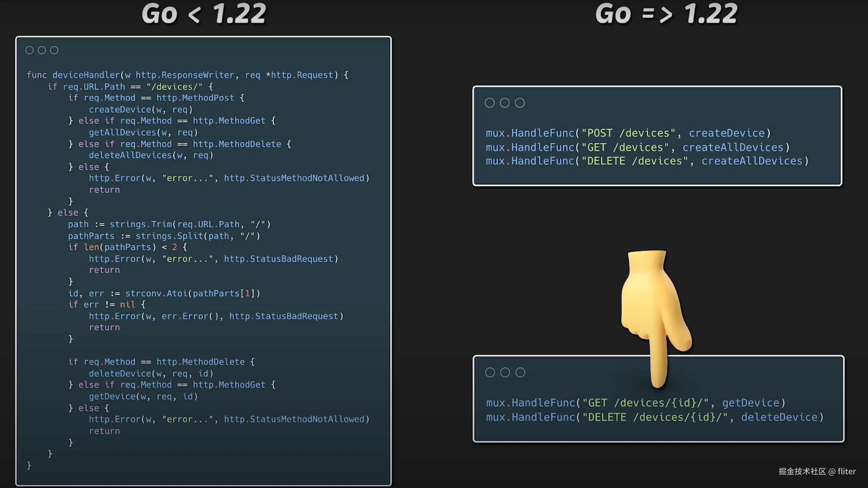The image size is (868, 488).
Task: Click second circle of left code window
Action: [42, 50]
